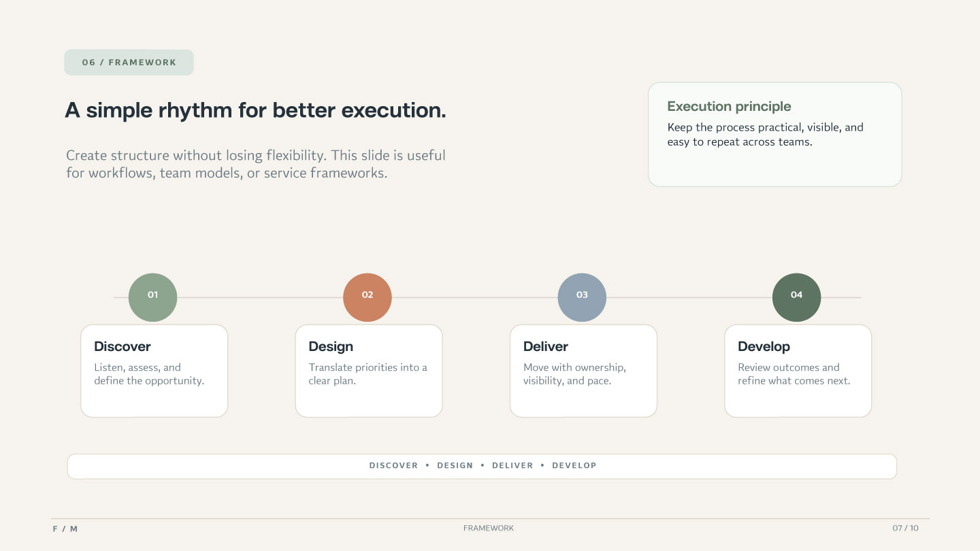Click DESIGN in the bottom summary bar

click(455, 466)
